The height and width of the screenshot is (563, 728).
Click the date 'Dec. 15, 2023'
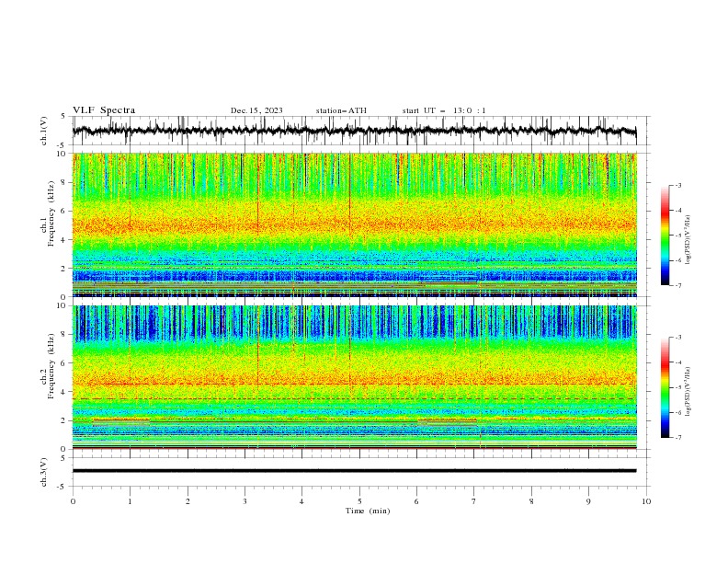[x=256, y=110]
